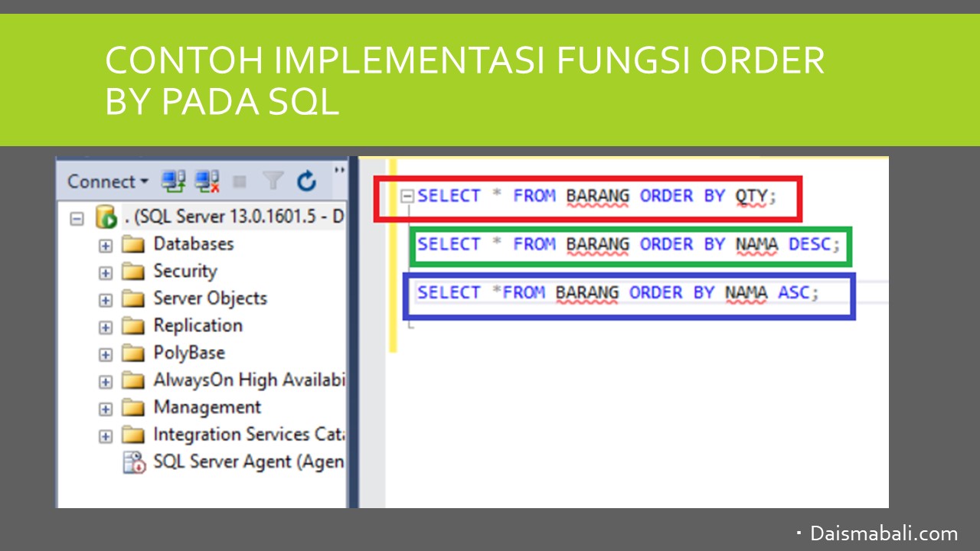Image resolution: width=980 pixels, height=551 pixels.
Task: Open the Daismabali.com link
Action: coord(884,533)
